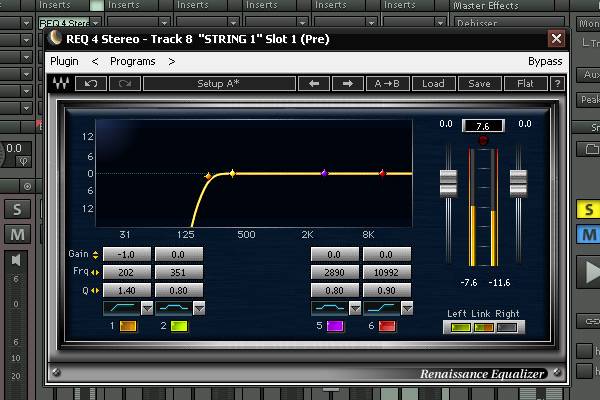
Task: Go to next preset with right arrow
Action: click(x=347, y=83)
